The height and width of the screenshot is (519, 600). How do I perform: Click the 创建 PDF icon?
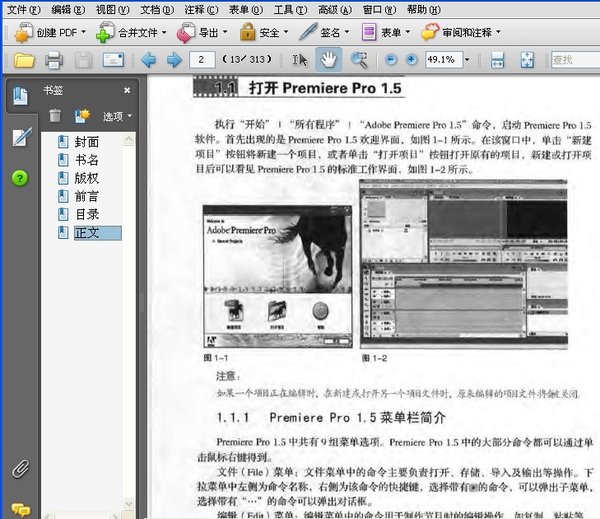(24, 33)
